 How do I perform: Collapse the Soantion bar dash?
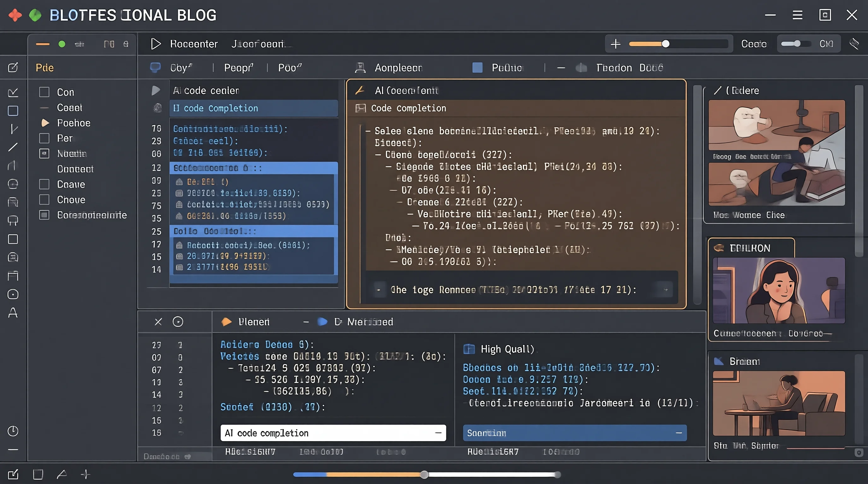point(679,433)
